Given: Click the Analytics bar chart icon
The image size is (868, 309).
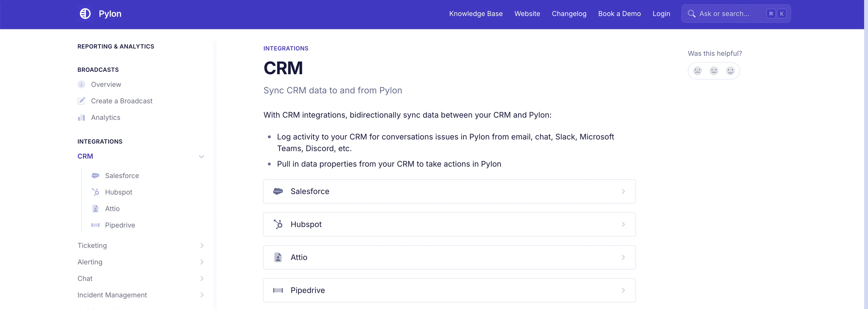Looking at the screenshot, I should 81,117.
